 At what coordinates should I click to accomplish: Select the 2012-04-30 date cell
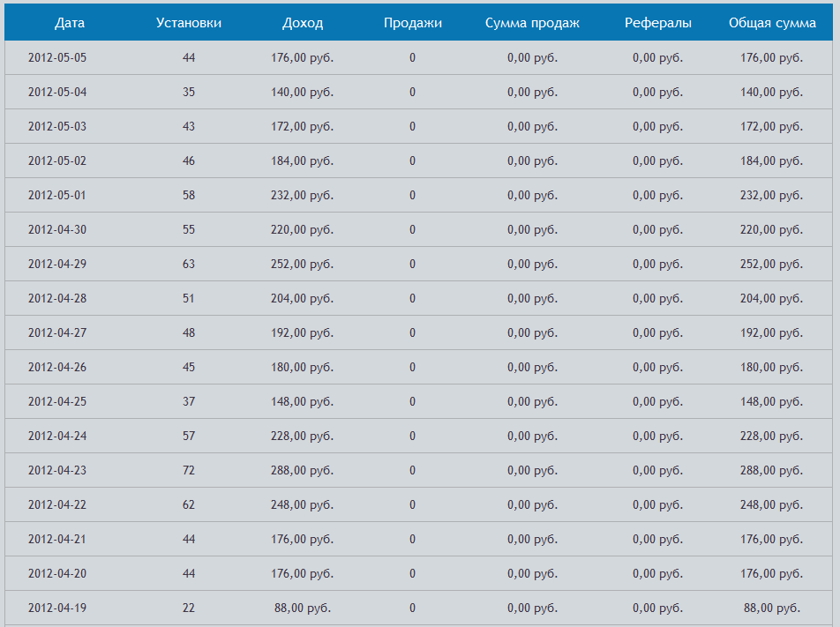pyautogui.click(x=57, y=229)
